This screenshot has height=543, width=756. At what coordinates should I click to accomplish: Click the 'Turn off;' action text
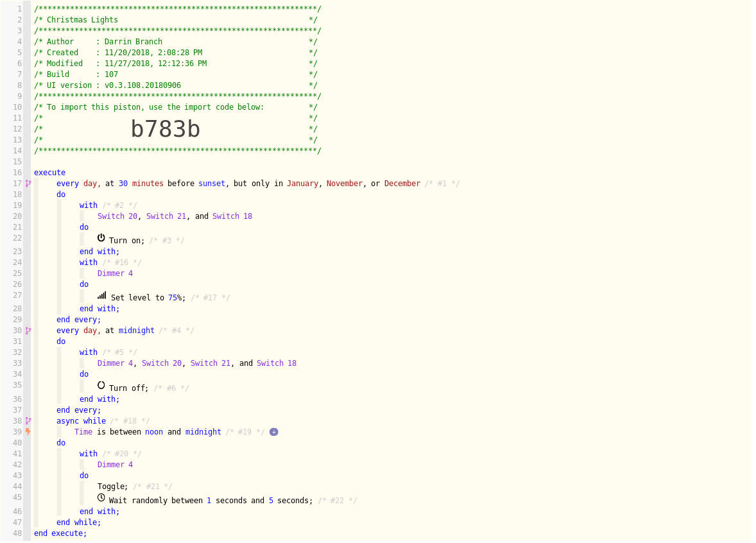130,390
